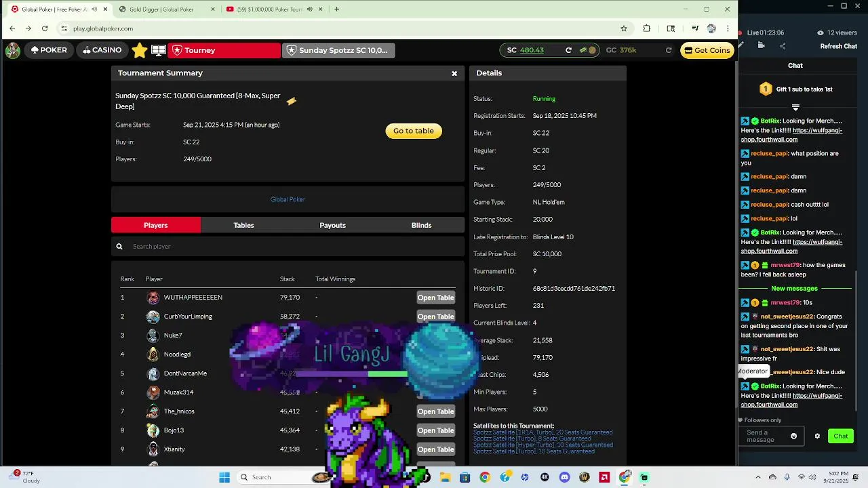Reload the browser page
This screenshot has height=488, width=868.
click(x=45, y=28)
